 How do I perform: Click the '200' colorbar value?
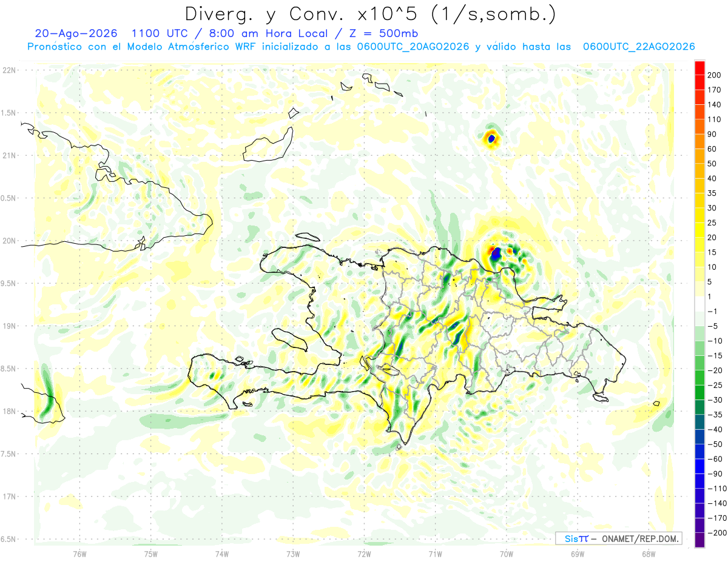pyautogui.click(x=715, y=75)
